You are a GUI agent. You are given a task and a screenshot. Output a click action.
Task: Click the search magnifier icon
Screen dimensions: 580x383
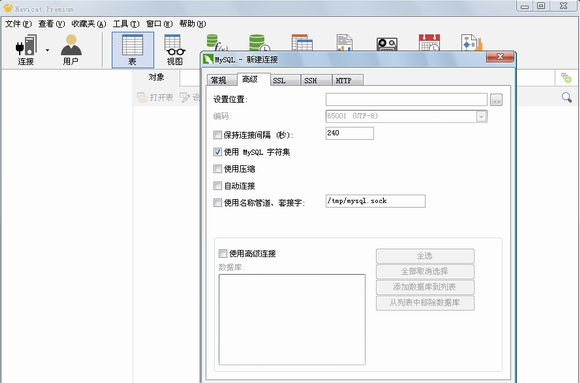[x=567, y=97]
